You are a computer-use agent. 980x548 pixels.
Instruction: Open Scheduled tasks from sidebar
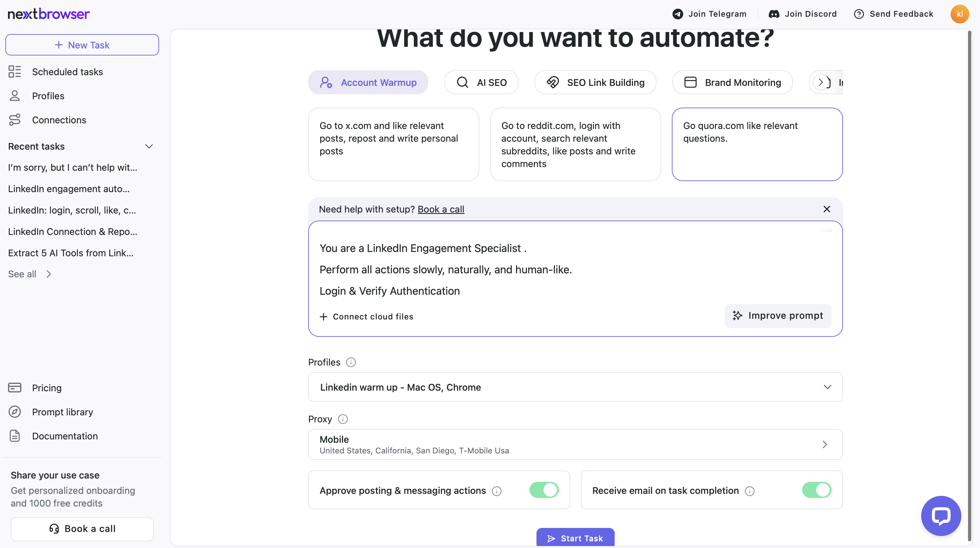coord(67,72)
